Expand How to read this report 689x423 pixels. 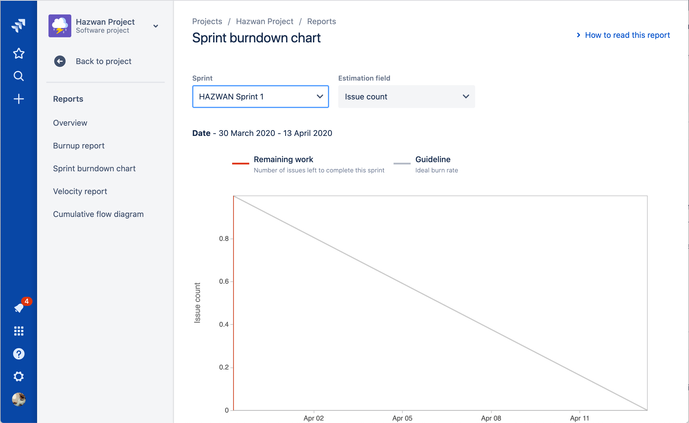[x=623, y=35]
